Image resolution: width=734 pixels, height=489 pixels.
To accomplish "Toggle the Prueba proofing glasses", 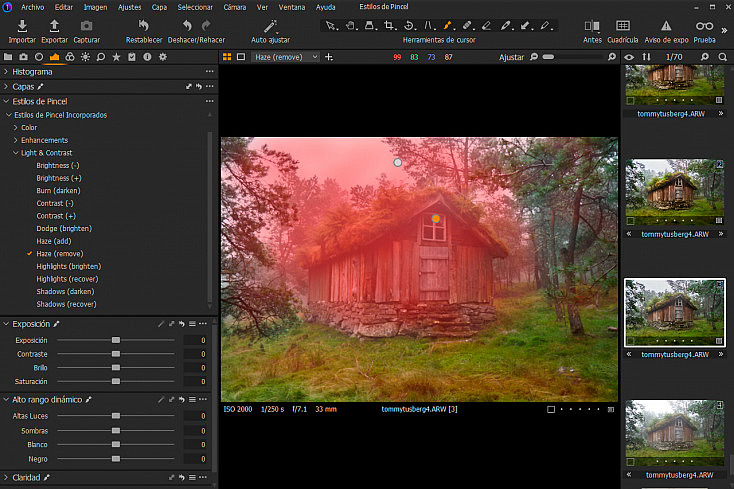I will tap(705, 31).
